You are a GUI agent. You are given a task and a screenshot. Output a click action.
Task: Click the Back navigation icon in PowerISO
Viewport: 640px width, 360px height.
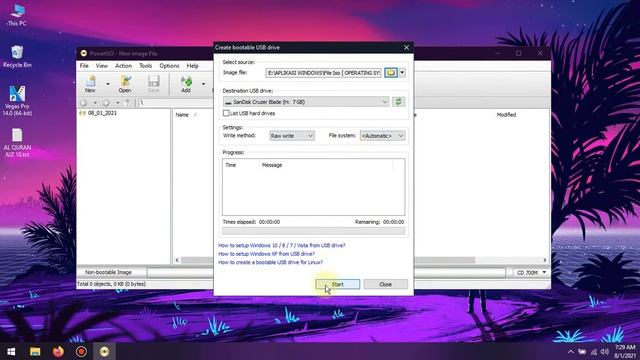pyautogui.click(x=84, y=102)
